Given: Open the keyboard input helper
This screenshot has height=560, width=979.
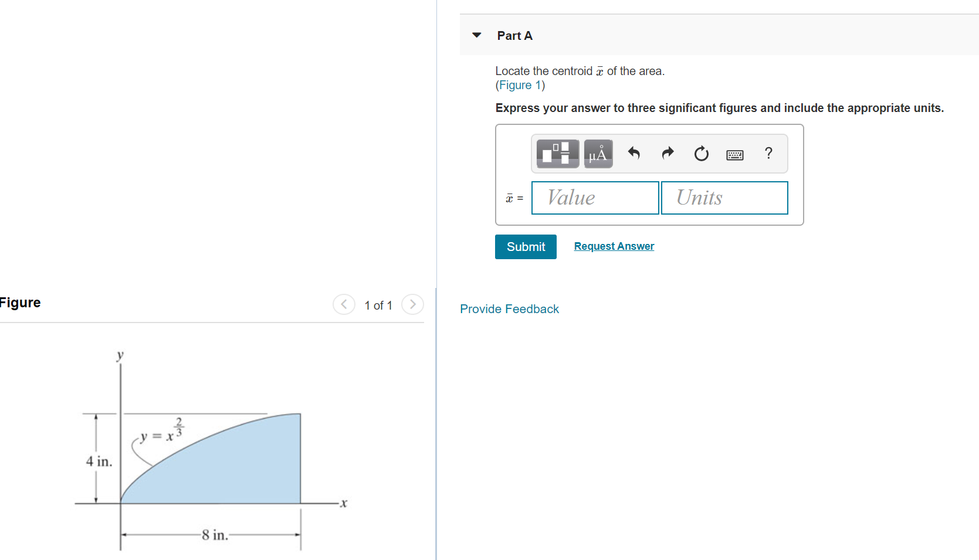Looking at the screenshot, I should [734, 154].
